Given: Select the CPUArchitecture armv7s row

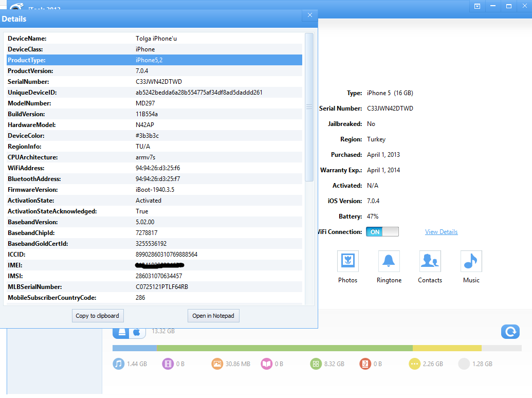Looking at the screenshot, I should click(154, 157).
